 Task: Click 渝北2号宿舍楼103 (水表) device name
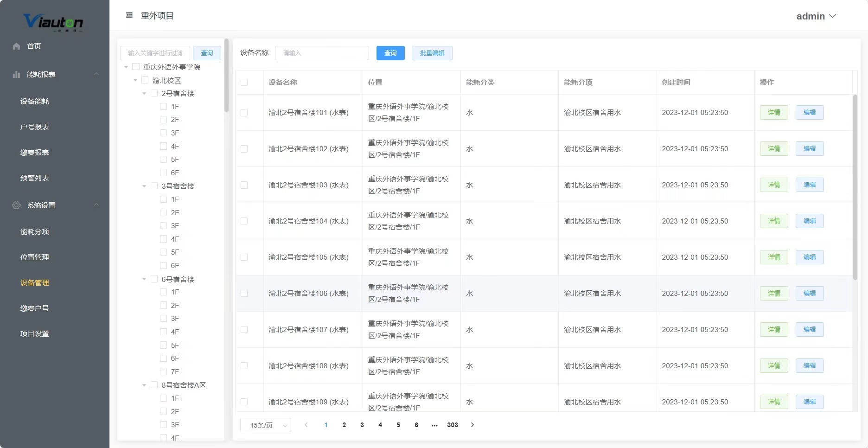308,185
